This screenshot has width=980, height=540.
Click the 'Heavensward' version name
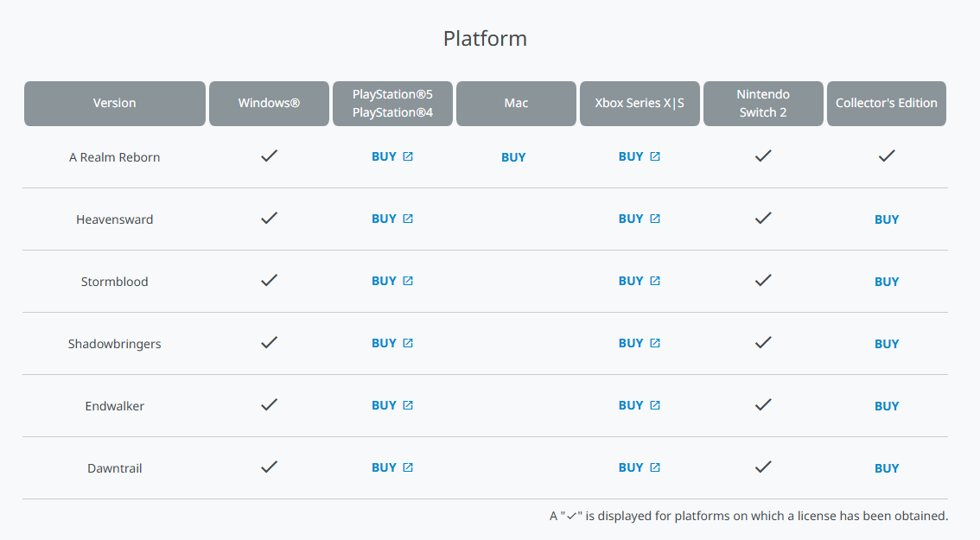coord(114,219)
